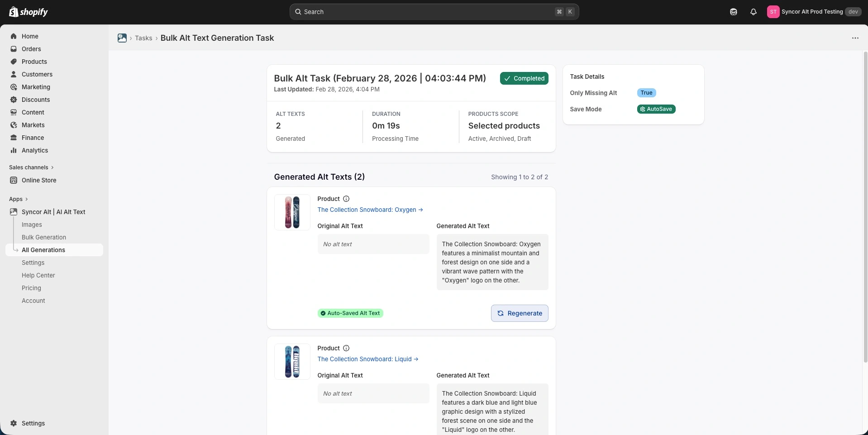Open the Products section icon in sidebar
The width and height of the screenshot is (868, 435).
tap(14, 62)
